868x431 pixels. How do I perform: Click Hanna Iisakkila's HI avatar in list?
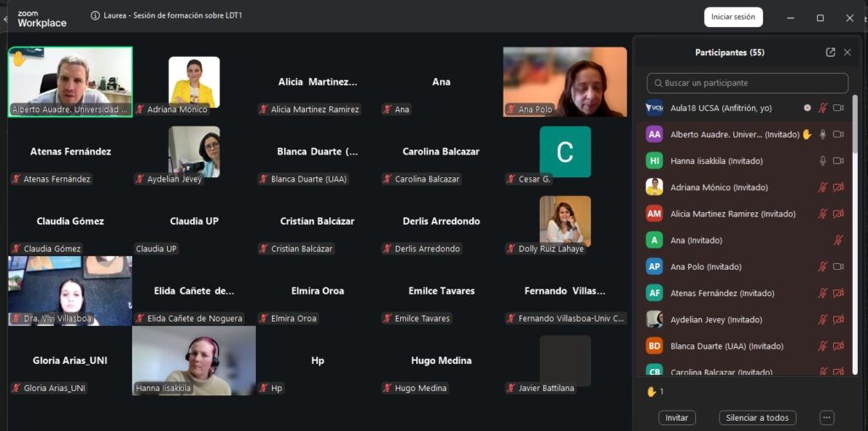click(x=654, y=160)
